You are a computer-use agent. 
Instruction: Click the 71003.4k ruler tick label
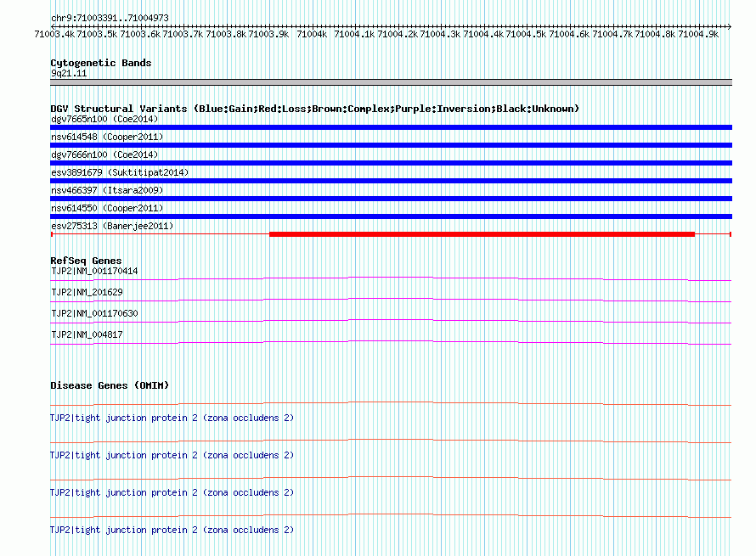tap(54, 34)
